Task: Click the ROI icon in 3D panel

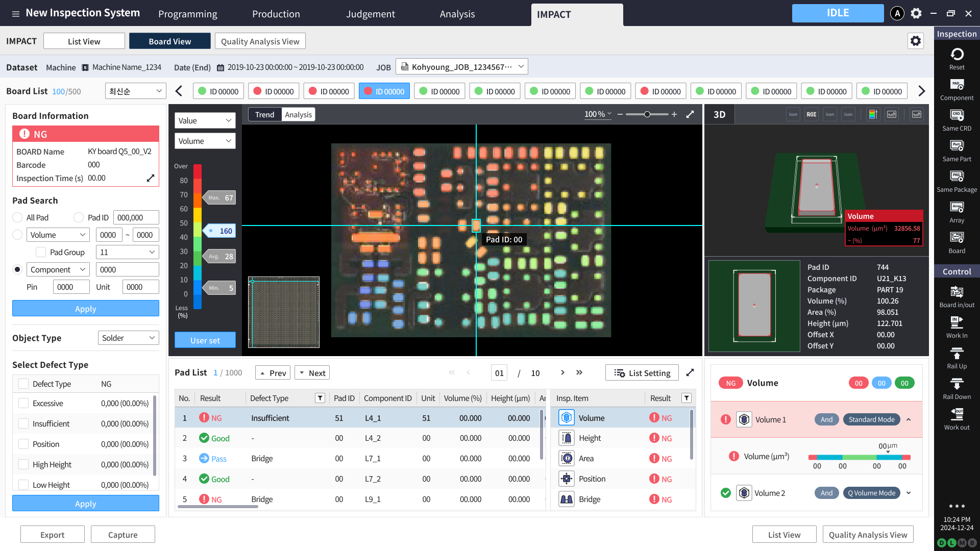Action: tap(811, 114)
